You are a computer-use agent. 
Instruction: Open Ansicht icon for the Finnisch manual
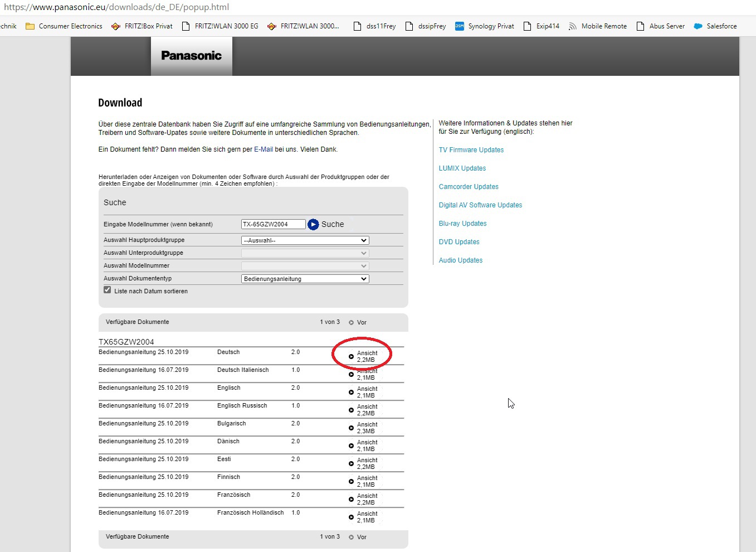(x=351, y=481)
